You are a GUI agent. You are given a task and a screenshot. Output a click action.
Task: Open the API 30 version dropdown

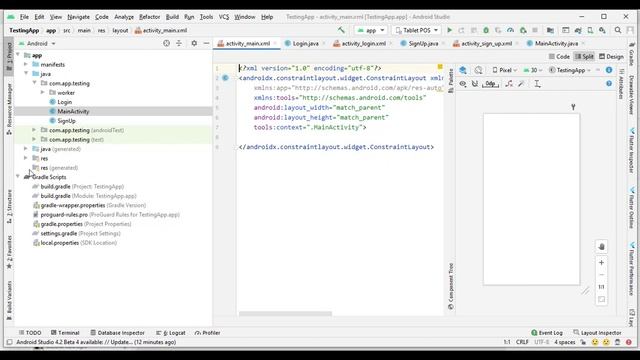(533, 70)
